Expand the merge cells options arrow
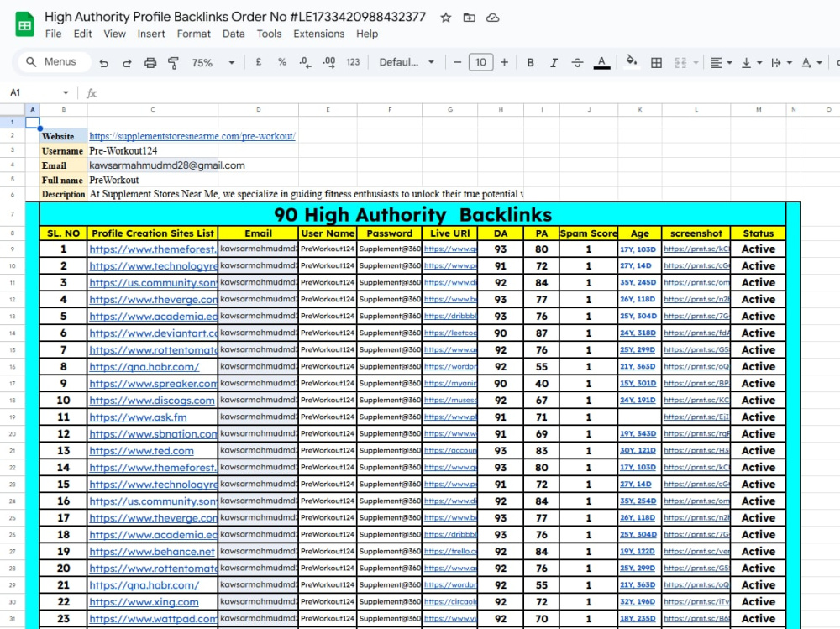 696,63
